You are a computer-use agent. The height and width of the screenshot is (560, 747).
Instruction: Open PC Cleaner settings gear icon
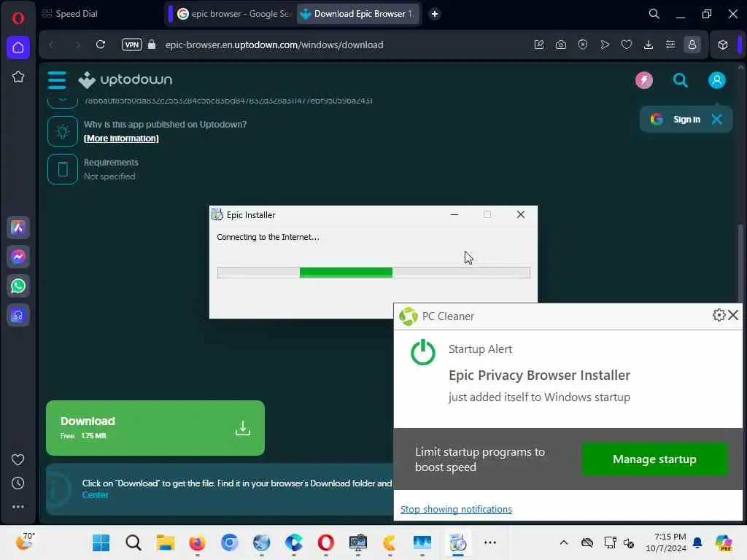[x=719, y=315]
